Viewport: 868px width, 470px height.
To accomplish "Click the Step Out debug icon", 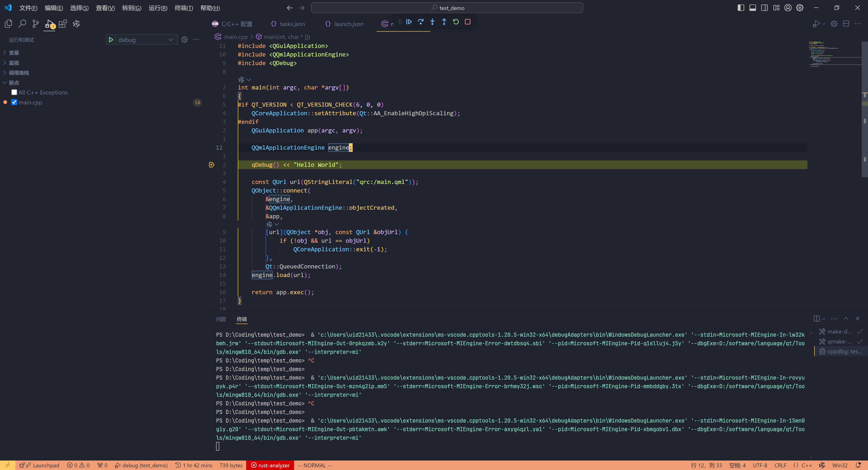I will click(444, 22).
